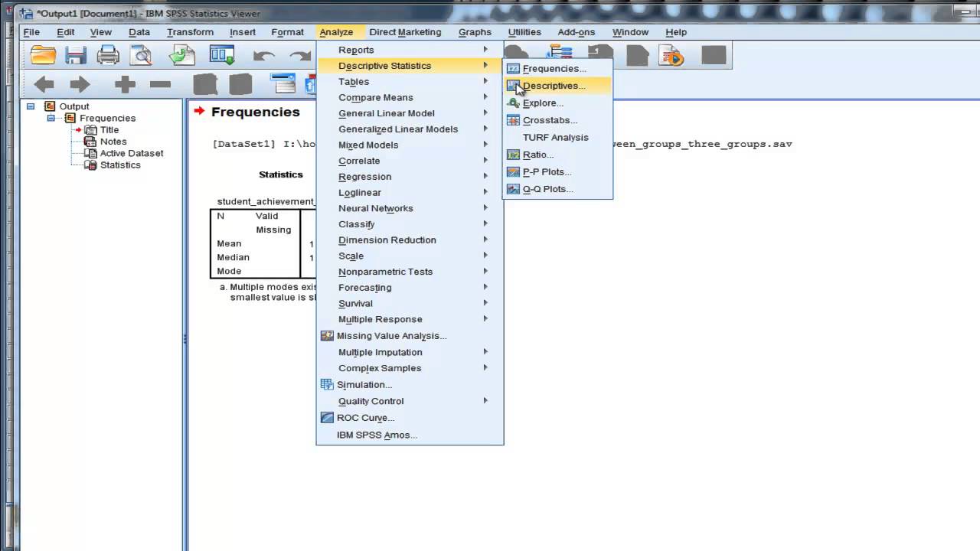Click the Title item icon in outline
The image size is (980, 551).
91,130
